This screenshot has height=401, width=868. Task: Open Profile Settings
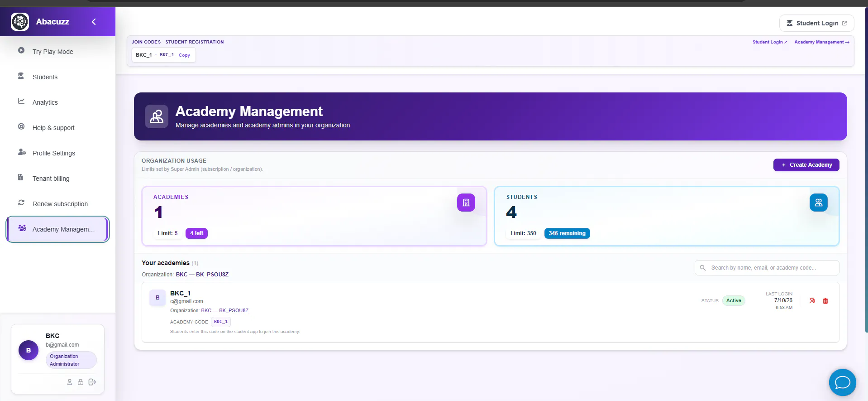click(57, 153)
